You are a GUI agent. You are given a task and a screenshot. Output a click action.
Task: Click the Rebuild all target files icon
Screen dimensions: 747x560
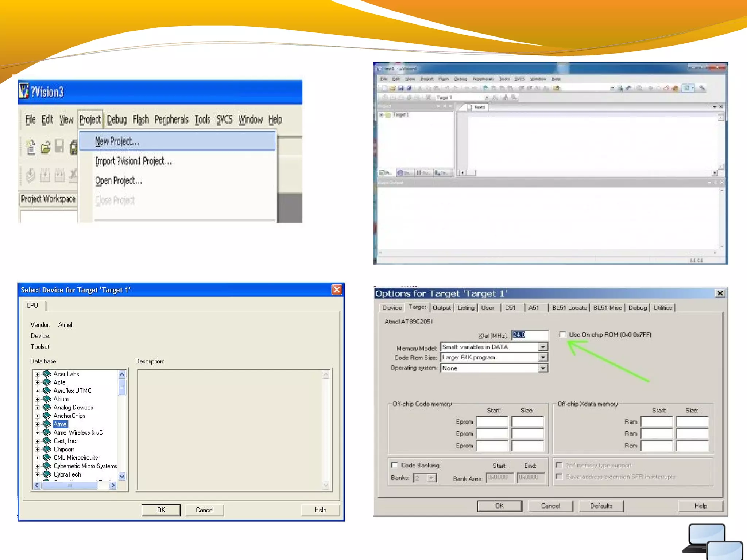59,175
